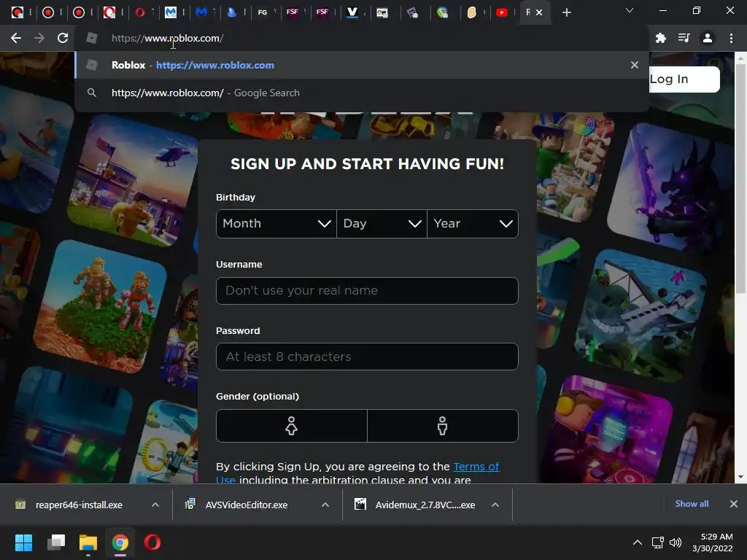Open the Month birthday dropdown
Screen dimensions: 747x560
(276, 223)
